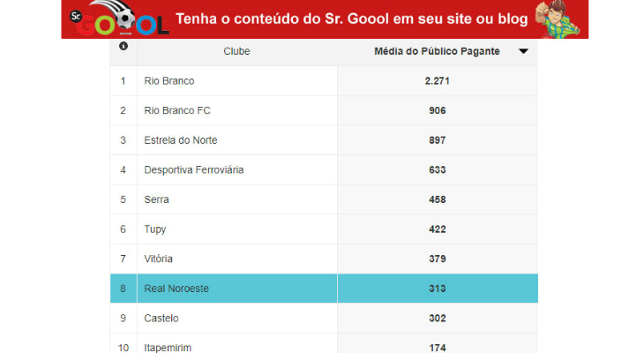Click the info icon in table header
This screenshot has height=353, width=644.
coord(124,47)
